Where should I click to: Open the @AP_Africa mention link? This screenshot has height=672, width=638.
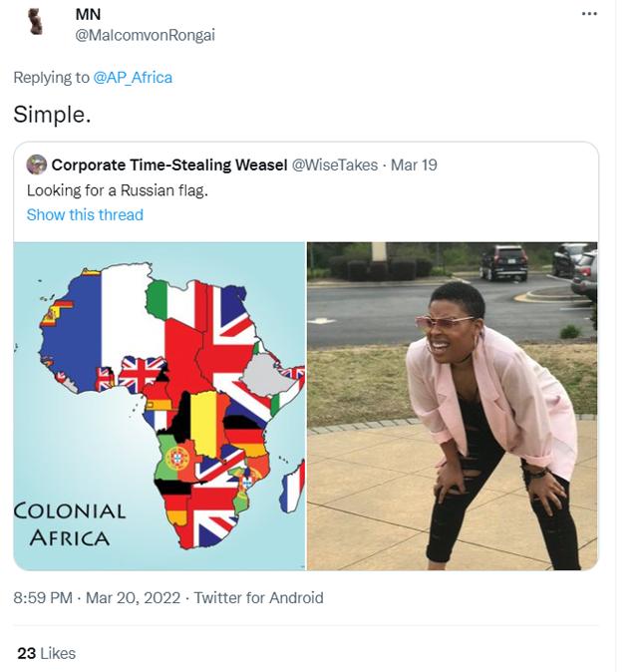click(x=133, y=77)
